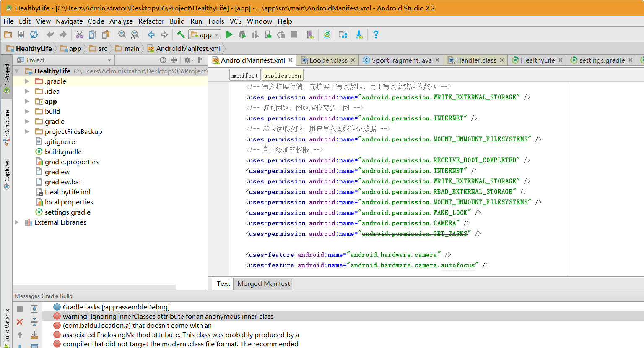The height and width of the screenshot is (348, 644).
Task: Click the Expand All icon in Messages panel
Action: click(x=34, y=309)
